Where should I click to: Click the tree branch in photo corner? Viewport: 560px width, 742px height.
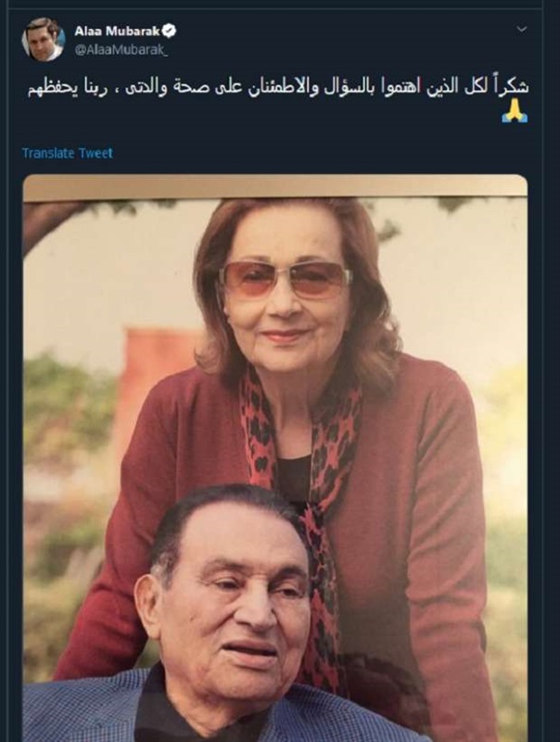click(46, 223)
